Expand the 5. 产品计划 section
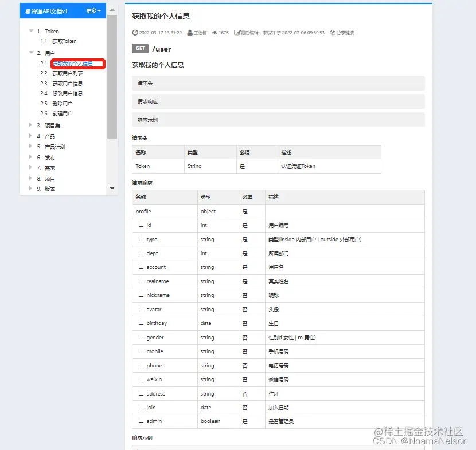476x450 pixels. [30, 146]
